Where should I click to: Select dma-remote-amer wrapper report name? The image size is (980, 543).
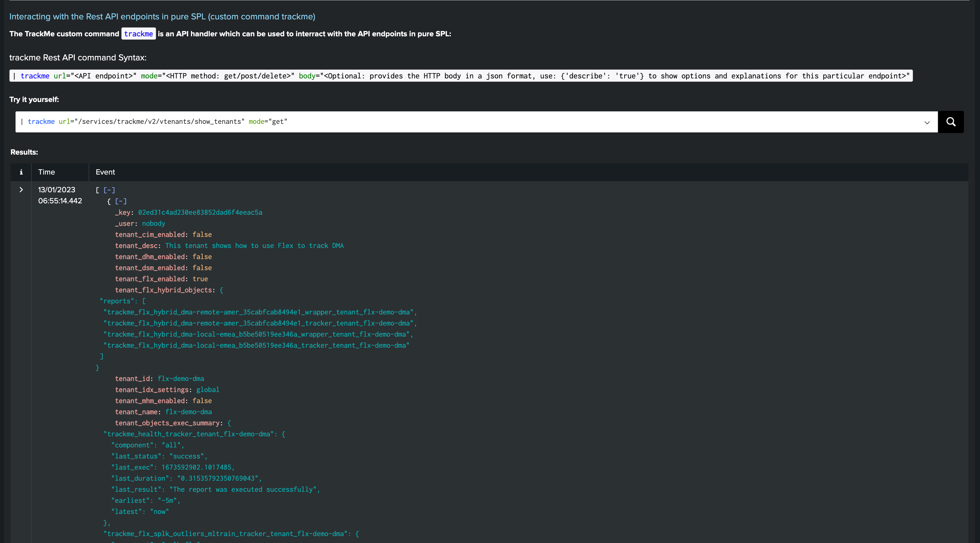pyautogui.click(x=260, y=312)
